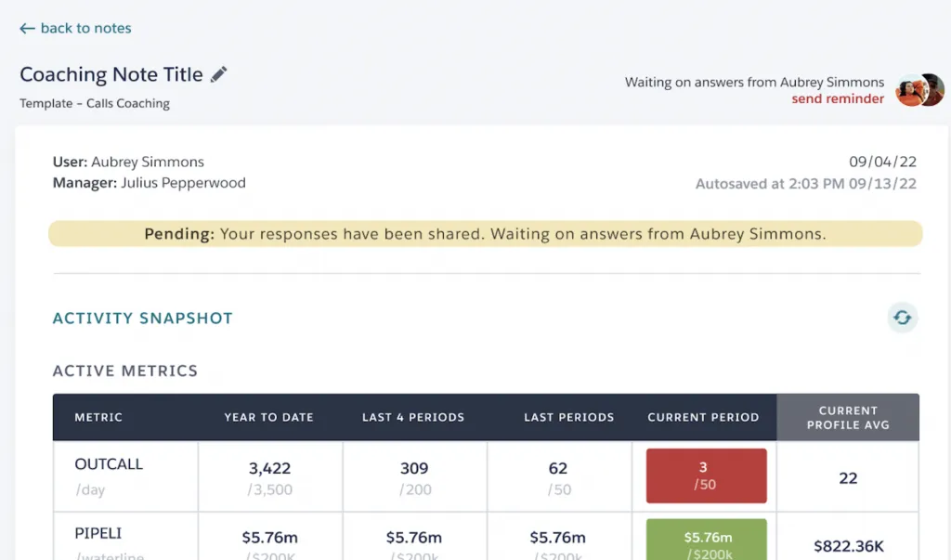Click the METRIC column header
Image resolution: width=951 pixels, height=560 pixels.
(x=98, y=417)
